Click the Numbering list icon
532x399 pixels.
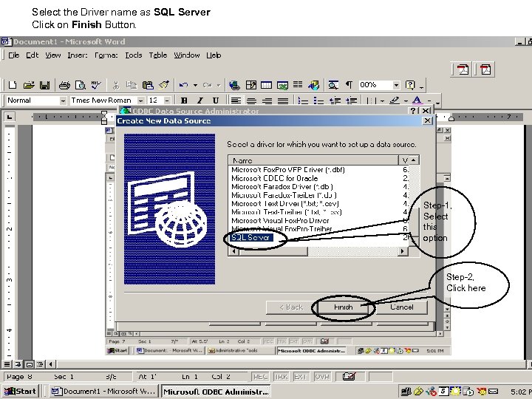[x=303, y=100]
